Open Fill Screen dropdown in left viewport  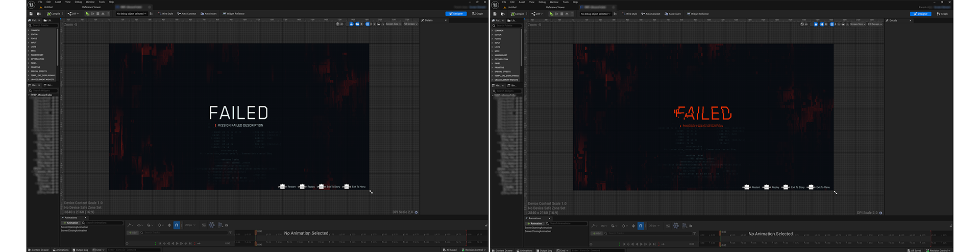[x=411, y=24]
